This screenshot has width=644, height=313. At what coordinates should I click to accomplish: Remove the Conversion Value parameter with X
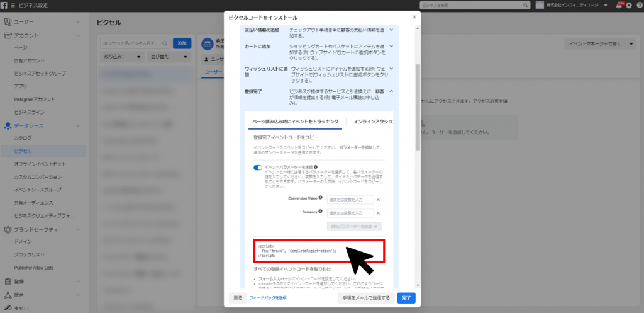(378, 200)
